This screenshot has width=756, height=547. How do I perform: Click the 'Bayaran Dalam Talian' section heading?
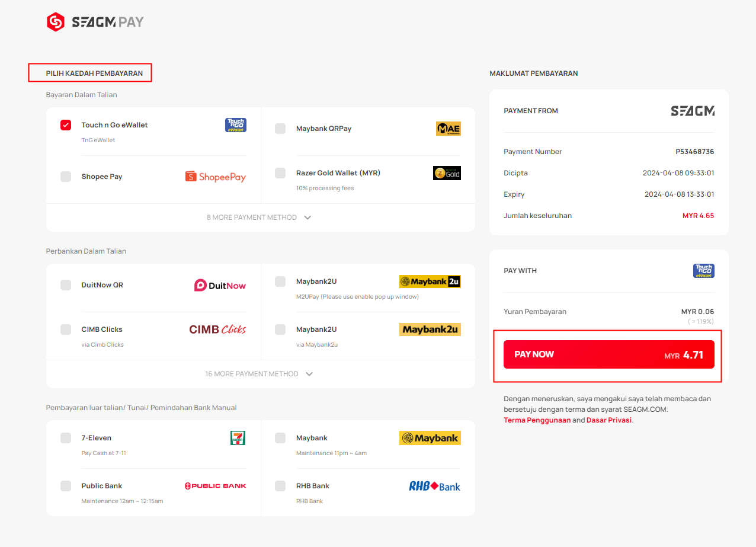point(82,95)
